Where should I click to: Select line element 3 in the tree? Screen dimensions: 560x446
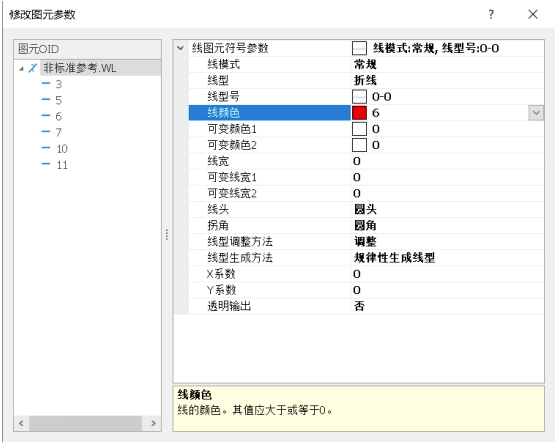click(x=59, y=84)
